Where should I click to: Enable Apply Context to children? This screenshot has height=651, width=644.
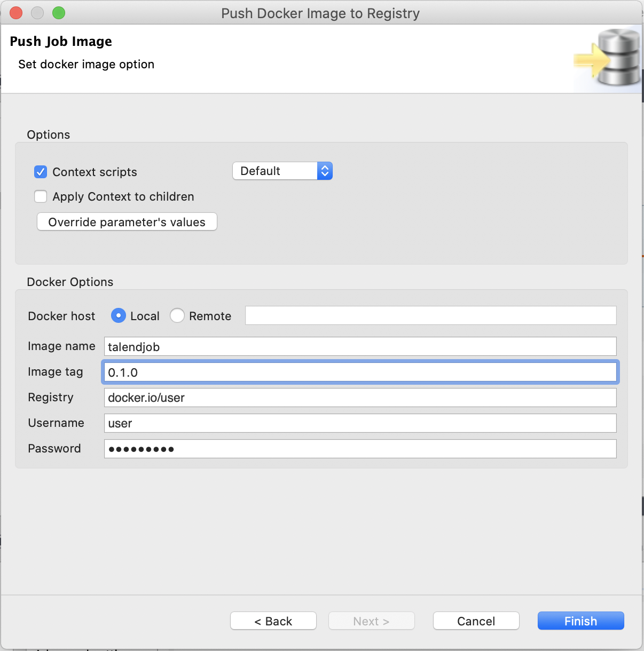click(x=41, y=196)
